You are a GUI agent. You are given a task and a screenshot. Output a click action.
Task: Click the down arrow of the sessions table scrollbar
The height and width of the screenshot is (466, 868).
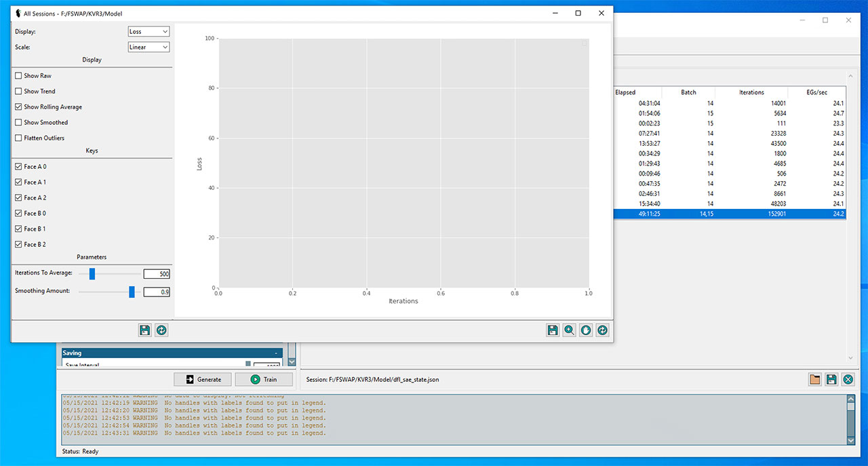852,358
